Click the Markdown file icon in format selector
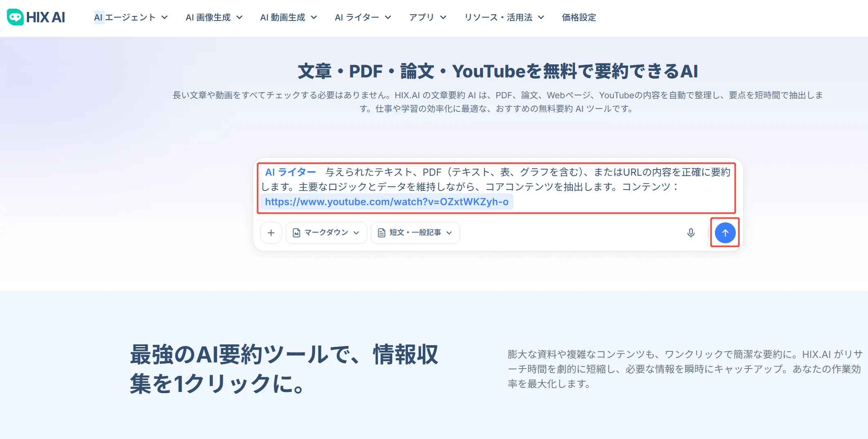 [296, 233]
